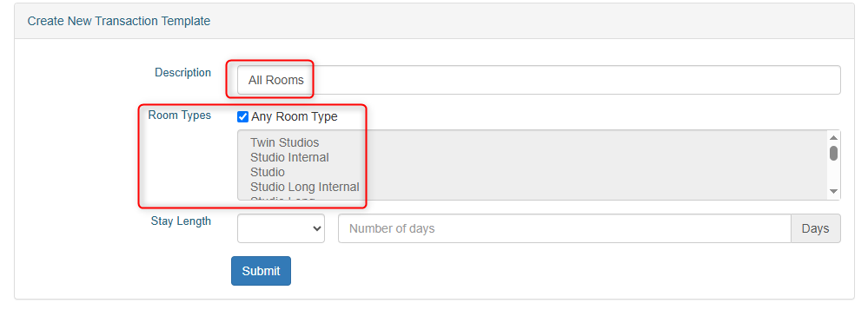Click the Any Room Type label text
Screen dimensions: 868x323
click(x=294, y=116)
